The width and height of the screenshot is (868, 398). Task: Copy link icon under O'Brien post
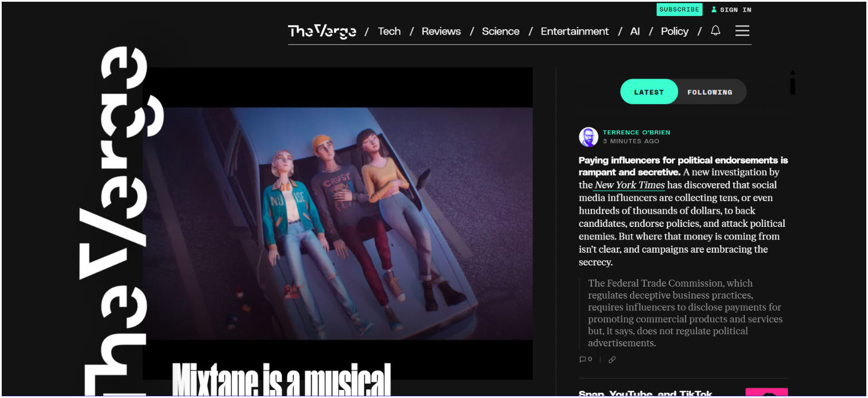pyautogui.click(x=612, y=360)
